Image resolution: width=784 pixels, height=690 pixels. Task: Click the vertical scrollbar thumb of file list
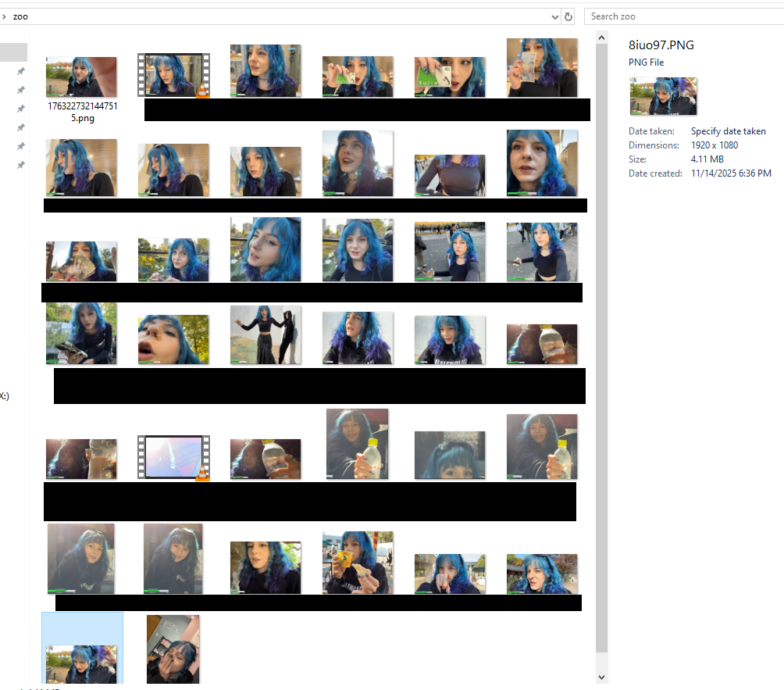coord(601,348)
